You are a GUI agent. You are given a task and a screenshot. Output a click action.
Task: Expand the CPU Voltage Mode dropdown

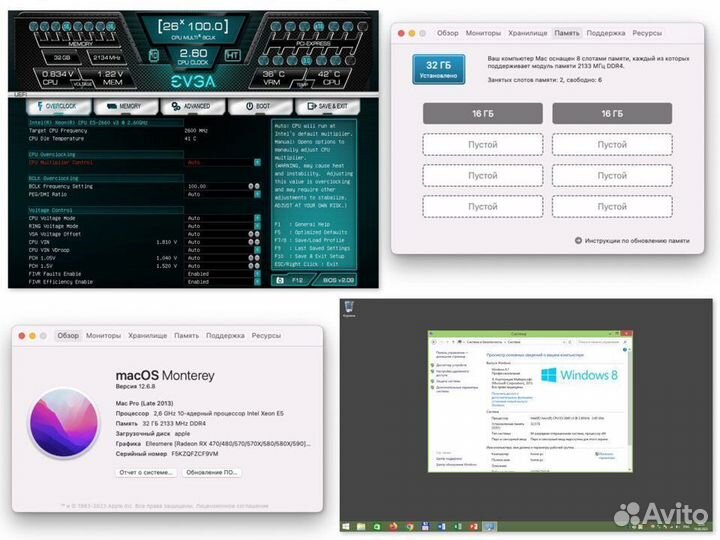pos(257,218)
